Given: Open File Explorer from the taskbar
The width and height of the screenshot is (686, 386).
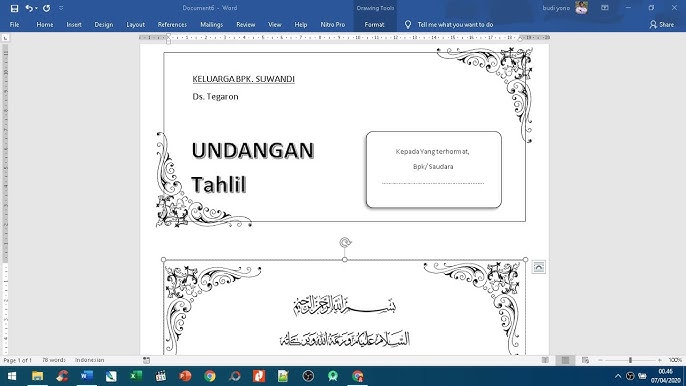Looking at the screenshot, I should pos(38,376).
